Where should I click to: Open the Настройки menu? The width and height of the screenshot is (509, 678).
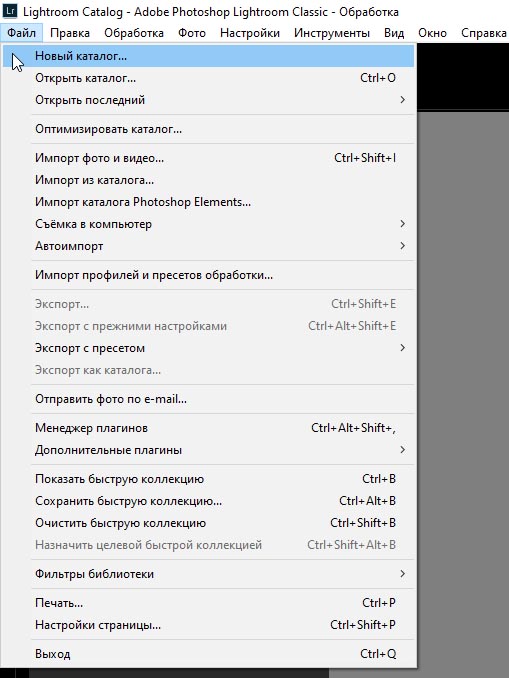point(250,33)
